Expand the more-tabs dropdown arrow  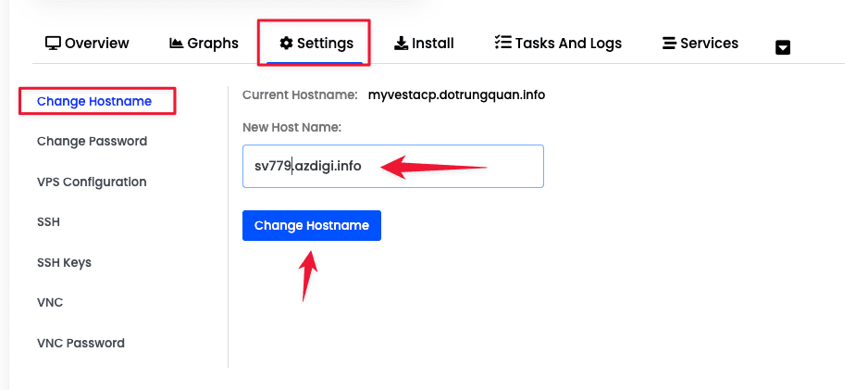tap(783, 47)
